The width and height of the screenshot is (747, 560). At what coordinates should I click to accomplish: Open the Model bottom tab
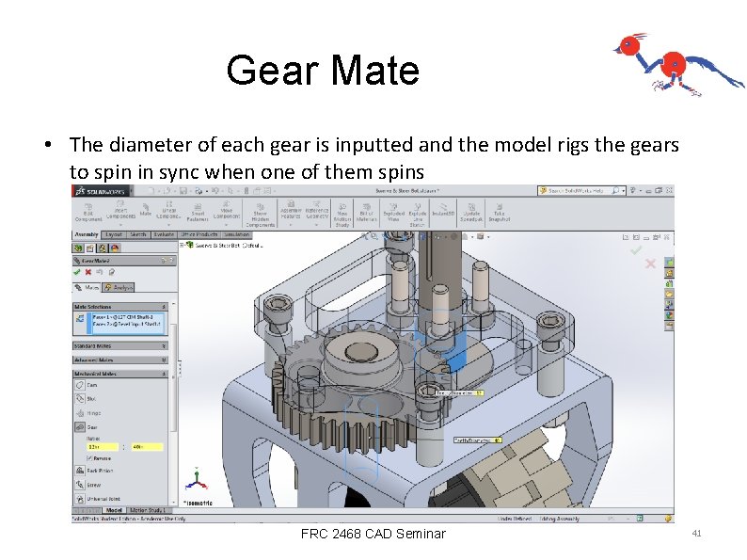pos(114,510)
